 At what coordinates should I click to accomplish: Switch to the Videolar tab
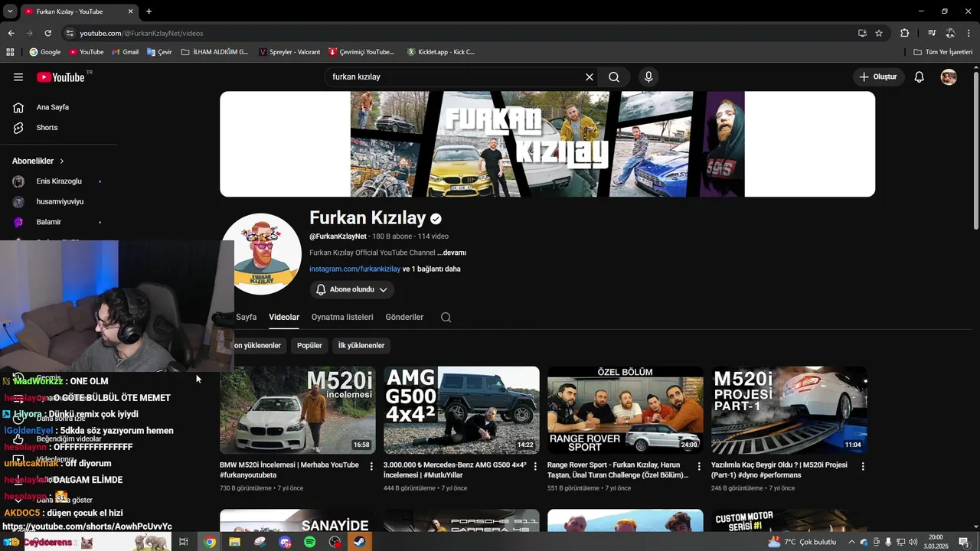pos(284,317)
